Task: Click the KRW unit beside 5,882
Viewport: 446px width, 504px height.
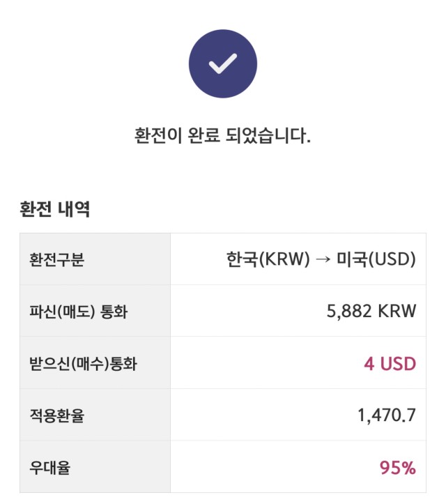Action: pyautogui.click(x=397, y=311)
